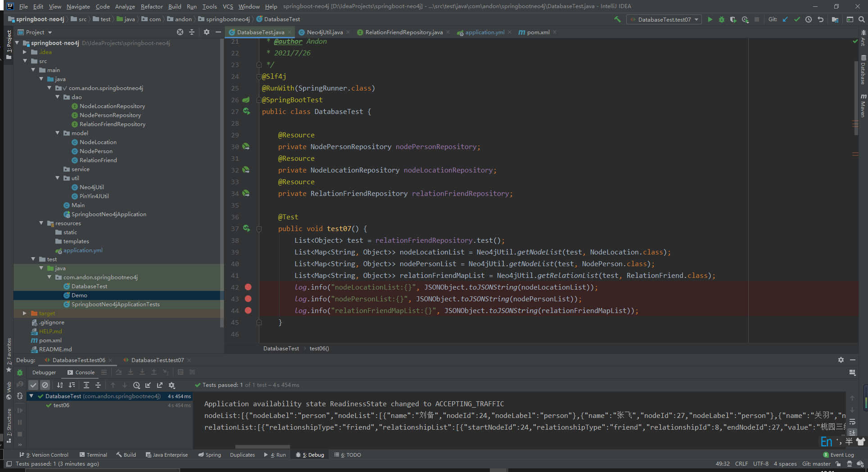Collapse DatabaseTest node in test results
The width and height of the screenshot is (868, 472).
click(32, 396)
